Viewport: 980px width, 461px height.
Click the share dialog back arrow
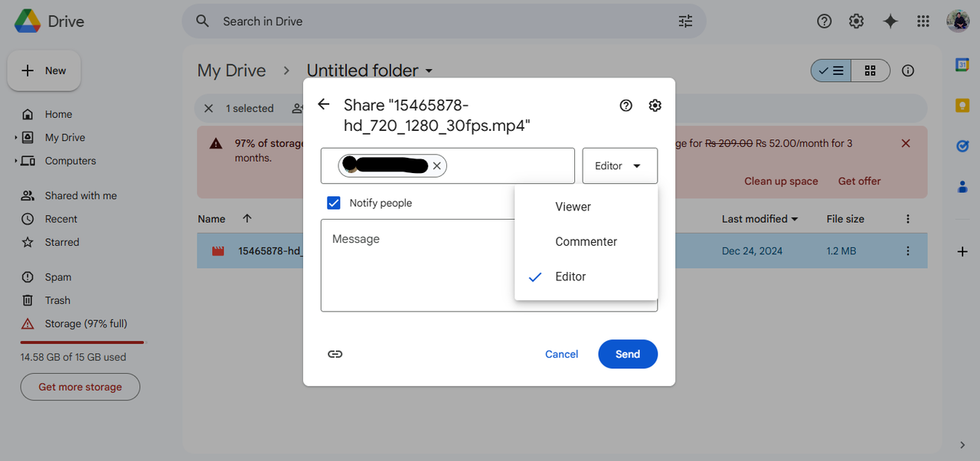(324, 105)
